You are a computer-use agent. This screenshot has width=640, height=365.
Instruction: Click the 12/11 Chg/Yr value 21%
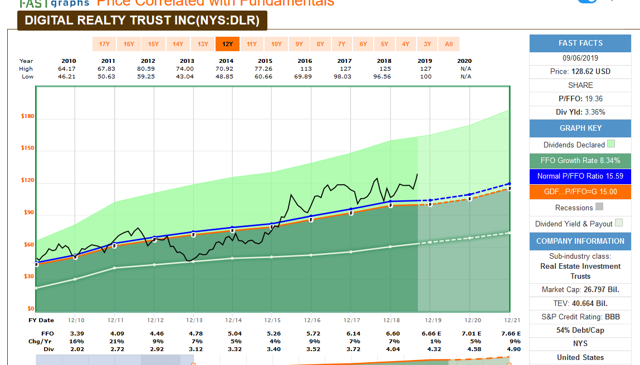[117, 341]
